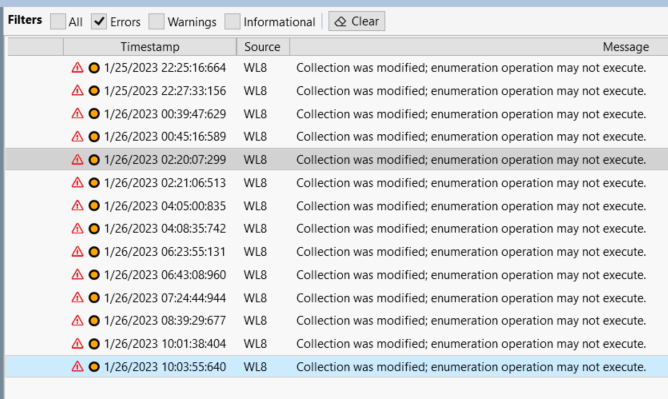Image resolution: width=668 pixels, height=399 pixels.
Task: Click the red warning triangle at 22:25:16:664
Action: tap(77, 68)
